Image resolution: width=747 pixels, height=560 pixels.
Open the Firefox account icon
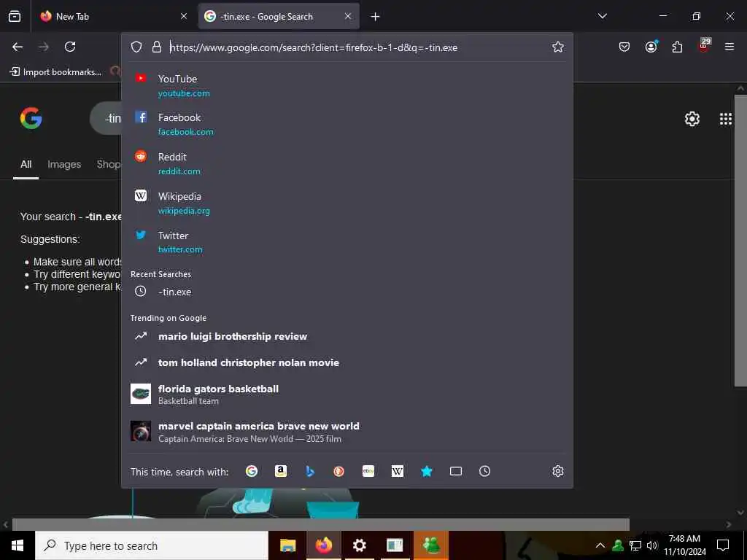click(651, 47)
